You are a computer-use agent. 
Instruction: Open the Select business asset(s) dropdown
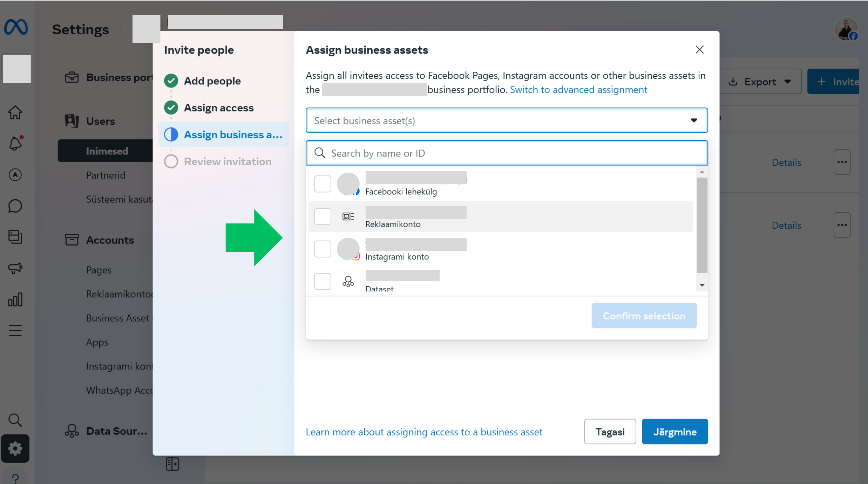point(506,120)
